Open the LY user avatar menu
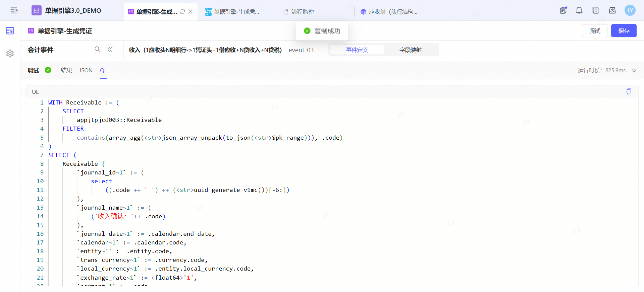This screenshot has width=644, height=292. pyautogui.click(x=630, y=10)
